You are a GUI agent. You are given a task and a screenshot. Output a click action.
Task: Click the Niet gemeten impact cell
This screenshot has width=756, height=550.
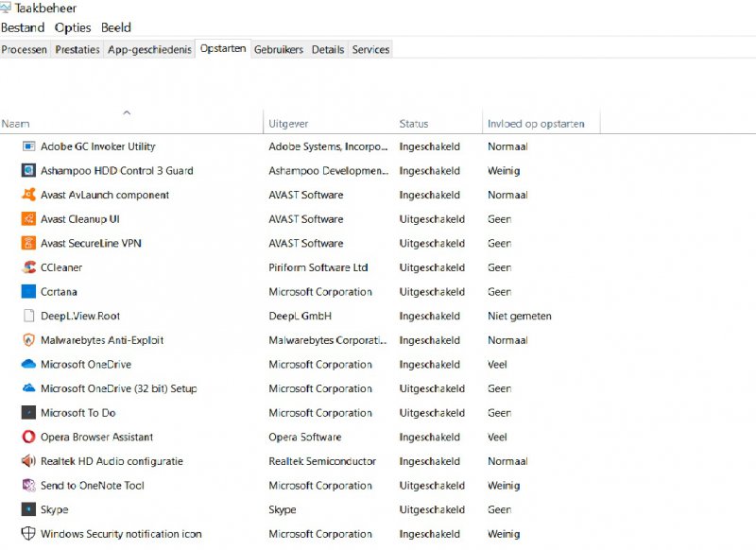pyautogui.click(x=519, y=316)
